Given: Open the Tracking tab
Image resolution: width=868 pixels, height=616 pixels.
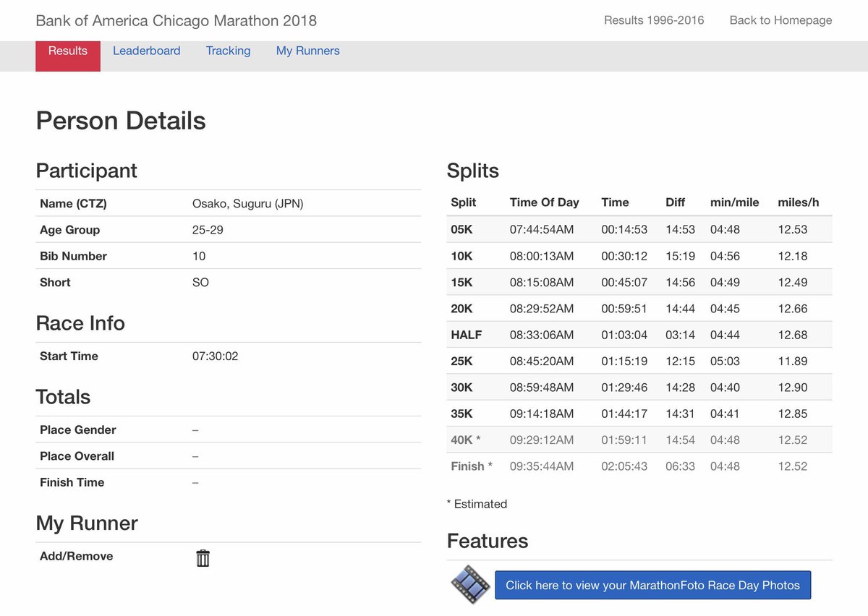Looking at the screenshot, I should pyautogui.click(x=228, y=51).
